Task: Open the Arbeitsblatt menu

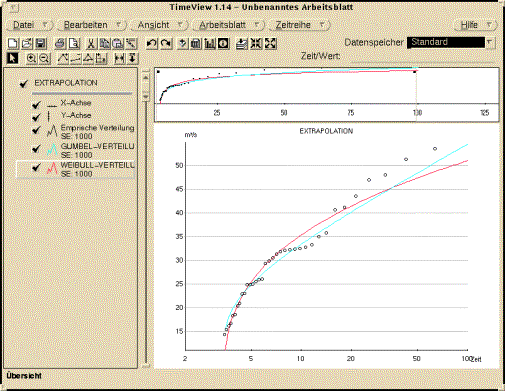Action: [228, 25]
